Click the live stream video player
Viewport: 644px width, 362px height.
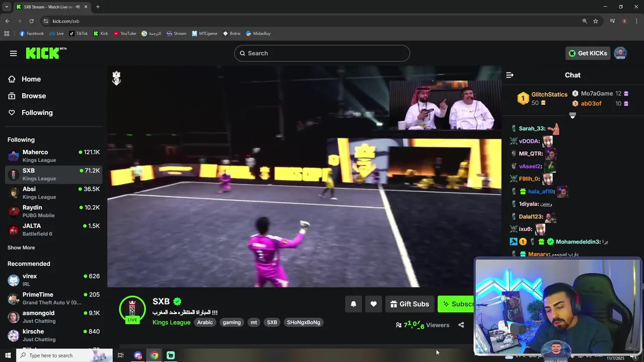click(x=304, y=176)
